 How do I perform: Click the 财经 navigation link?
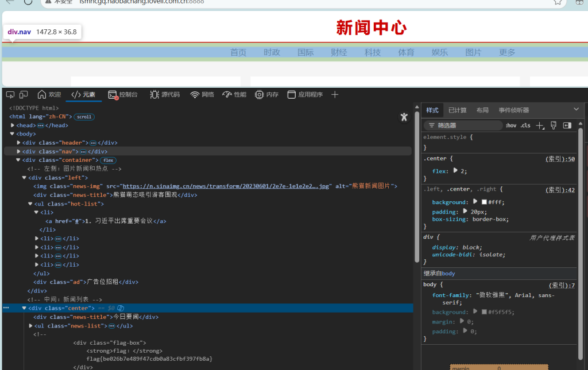point(339,52)
